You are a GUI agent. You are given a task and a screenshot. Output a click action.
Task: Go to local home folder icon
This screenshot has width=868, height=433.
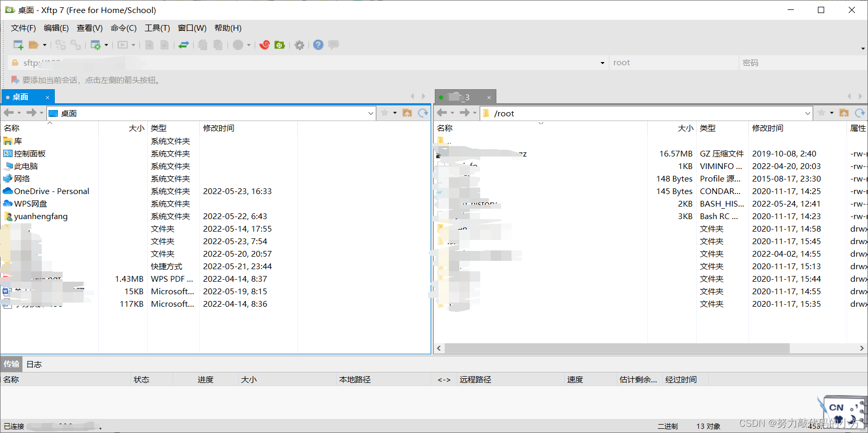(x=407, y=113)
